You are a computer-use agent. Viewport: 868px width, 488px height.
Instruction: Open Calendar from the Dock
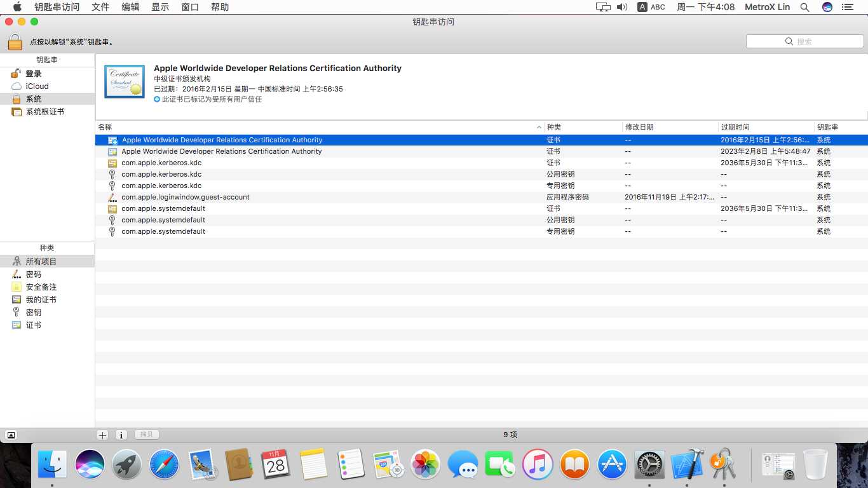pyautogui.click(x=276, y=465)
